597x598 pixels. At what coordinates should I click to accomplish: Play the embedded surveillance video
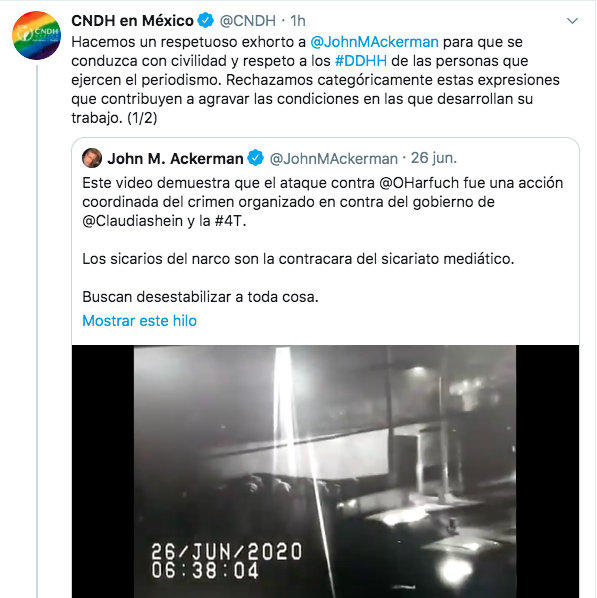coord(325,471)
